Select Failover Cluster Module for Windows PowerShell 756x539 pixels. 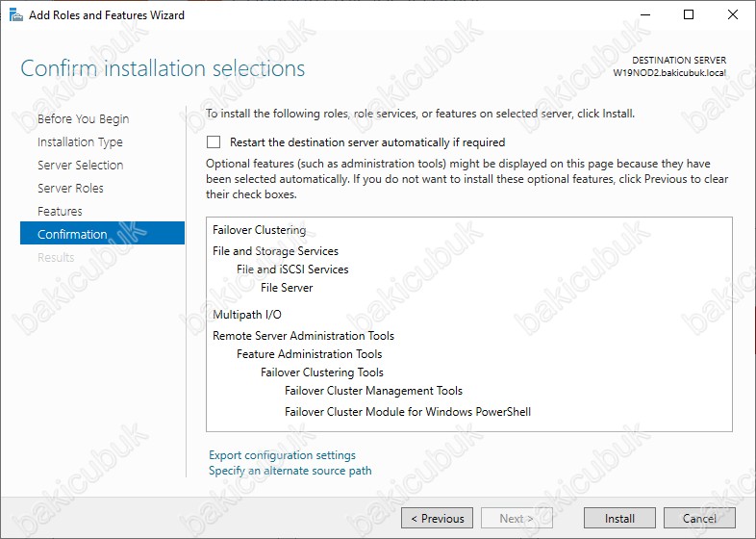click(x=408, y=412)
